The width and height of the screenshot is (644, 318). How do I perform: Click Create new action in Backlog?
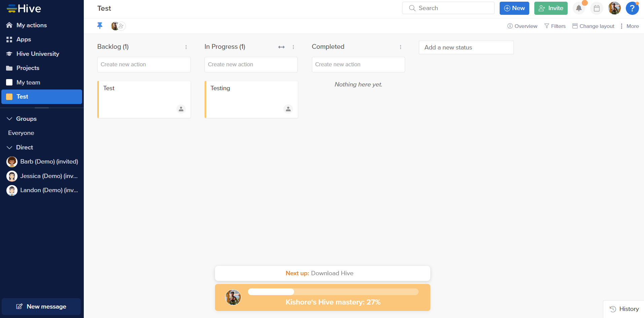tap(144, 65)
